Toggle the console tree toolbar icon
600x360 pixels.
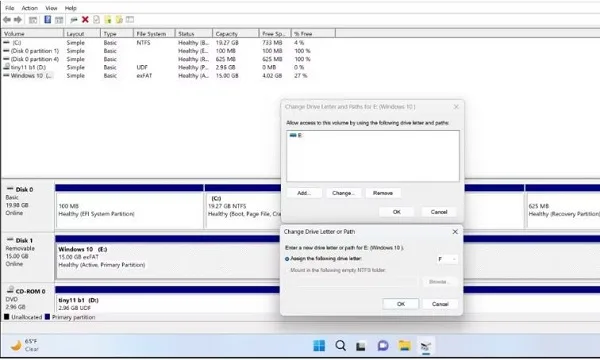click(x=33, y=20)
